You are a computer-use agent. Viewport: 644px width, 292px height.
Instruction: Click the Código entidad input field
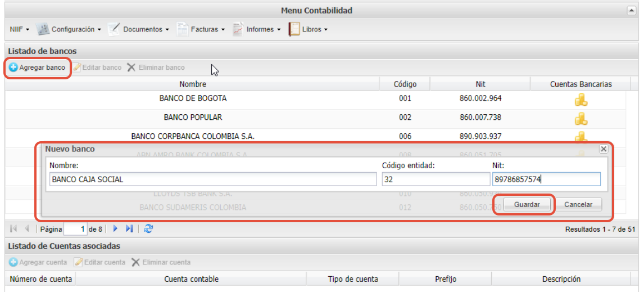coord(436,179)
